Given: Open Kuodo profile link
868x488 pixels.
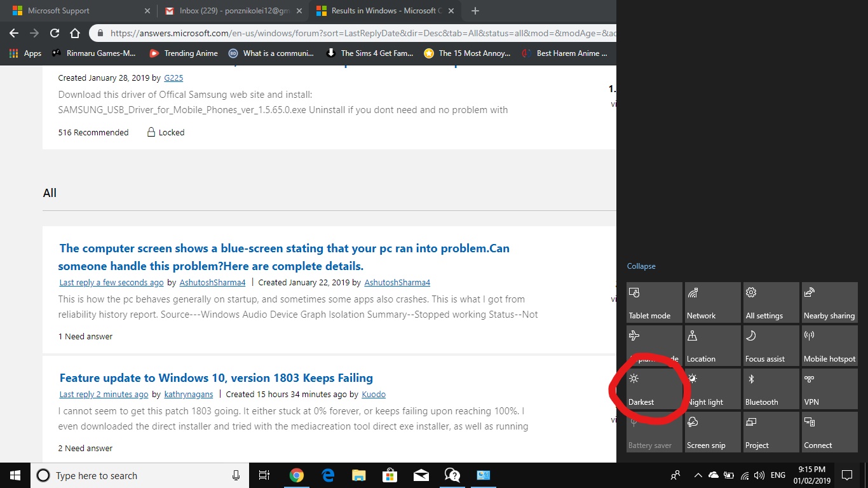Looking at the screenshot, I should [374, 394].
